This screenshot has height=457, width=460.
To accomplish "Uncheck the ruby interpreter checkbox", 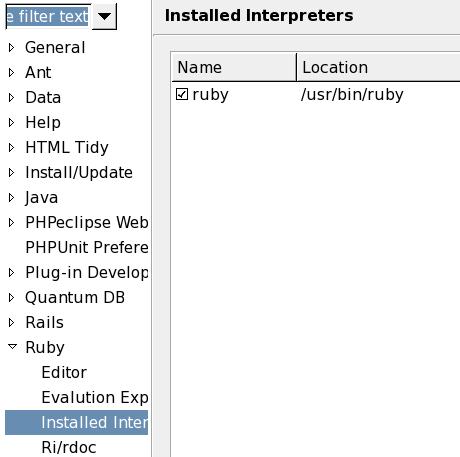I will [x=182, y=94].
